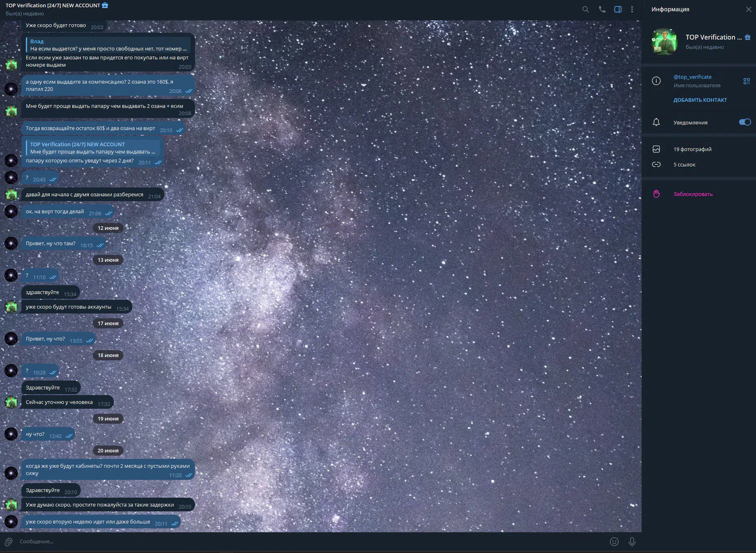
Task: Select message 'здравствуйте' at 15:34
Action: 50,292
